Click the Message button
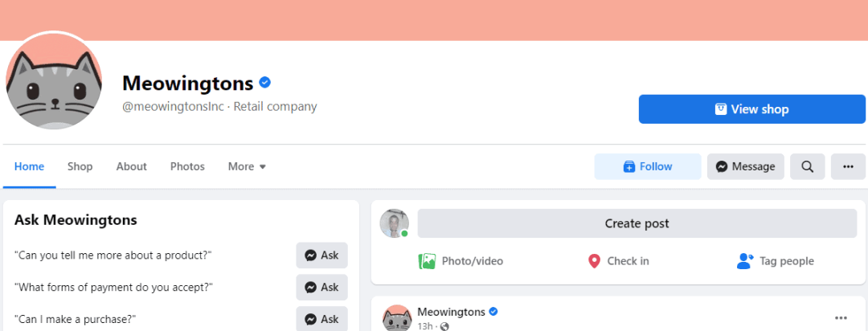The height and width of the screenshot is (331, 868). (746, 166)
